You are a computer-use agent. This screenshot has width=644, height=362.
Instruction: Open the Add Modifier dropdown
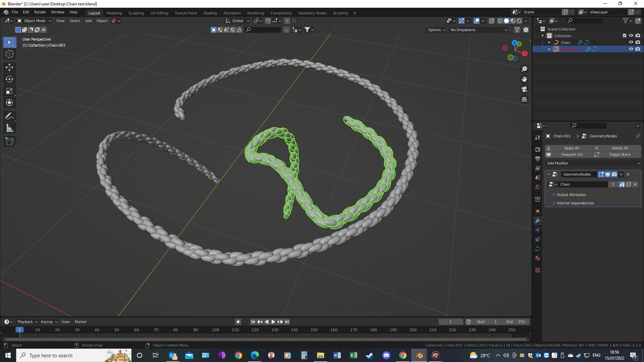[593, 163]
